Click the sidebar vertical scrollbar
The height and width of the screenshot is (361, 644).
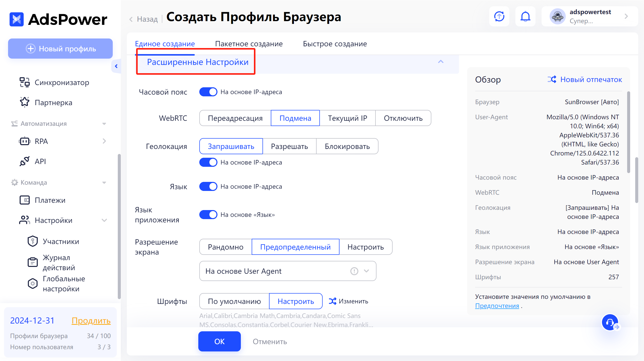pyautogui.click(x=119, y=226)
